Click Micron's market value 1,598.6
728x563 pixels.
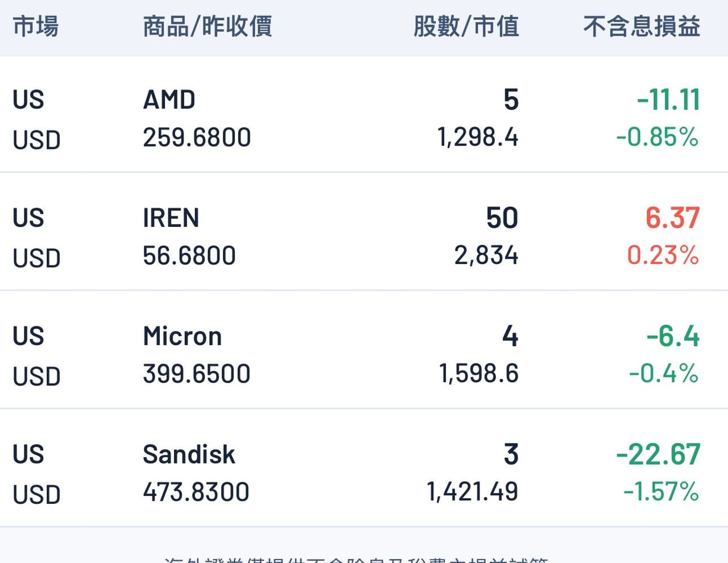point(479,374)
